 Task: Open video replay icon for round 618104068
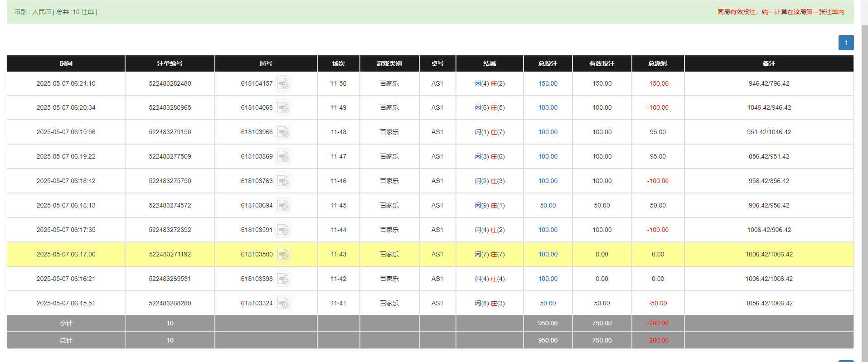pyautogui.click(x=283, y=108)
